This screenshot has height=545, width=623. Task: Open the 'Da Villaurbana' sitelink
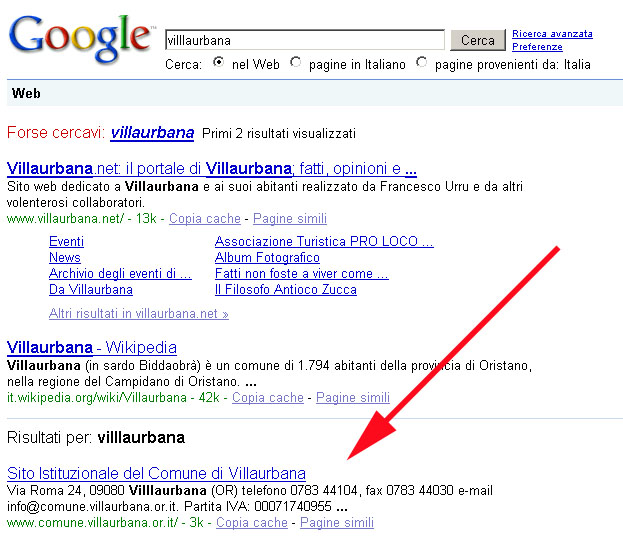pos(91,289)
